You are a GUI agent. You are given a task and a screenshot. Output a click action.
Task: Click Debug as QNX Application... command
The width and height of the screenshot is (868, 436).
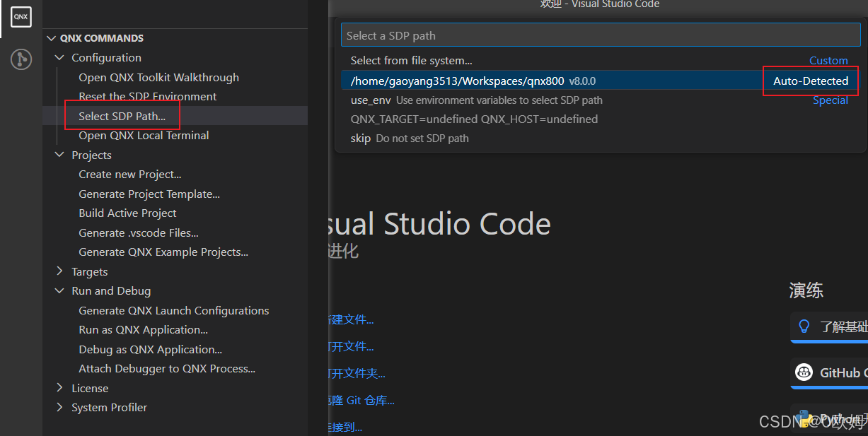(x=151, y=349)
